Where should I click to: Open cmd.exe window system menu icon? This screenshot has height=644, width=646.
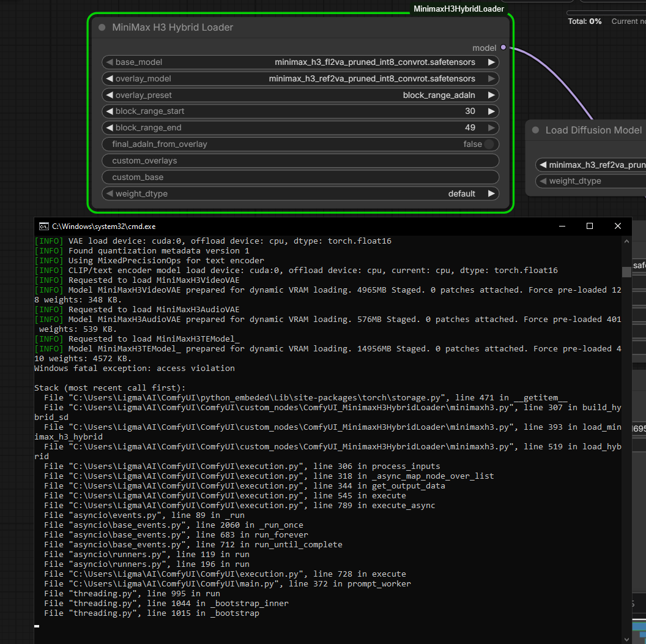pos(43,227)
